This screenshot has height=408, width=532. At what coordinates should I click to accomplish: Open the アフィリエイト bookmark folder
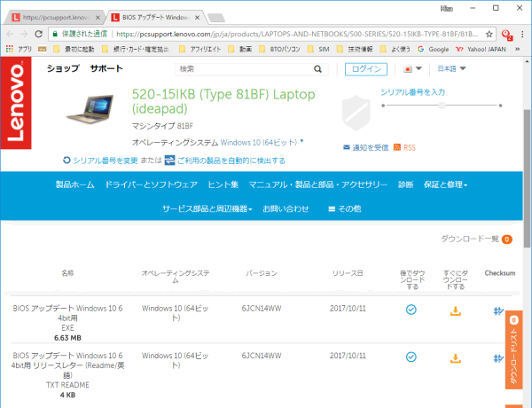(200, 49)
